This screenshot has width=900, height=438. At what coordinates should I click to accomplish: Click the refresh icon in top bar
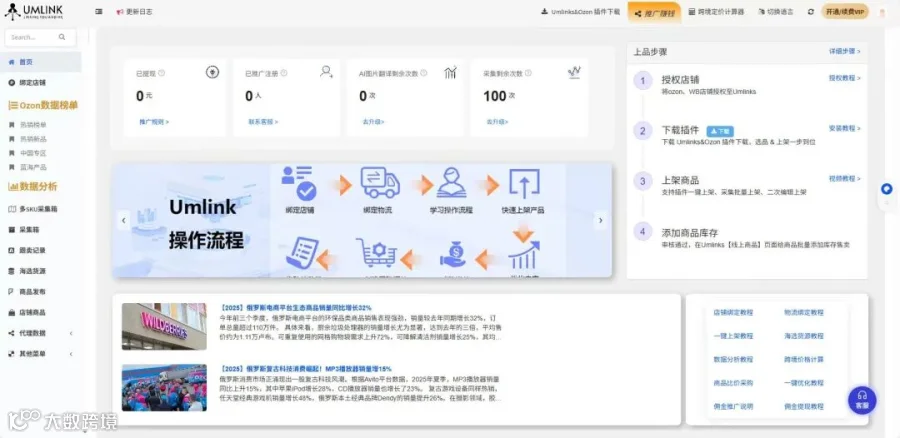click(x=810, y=11)
